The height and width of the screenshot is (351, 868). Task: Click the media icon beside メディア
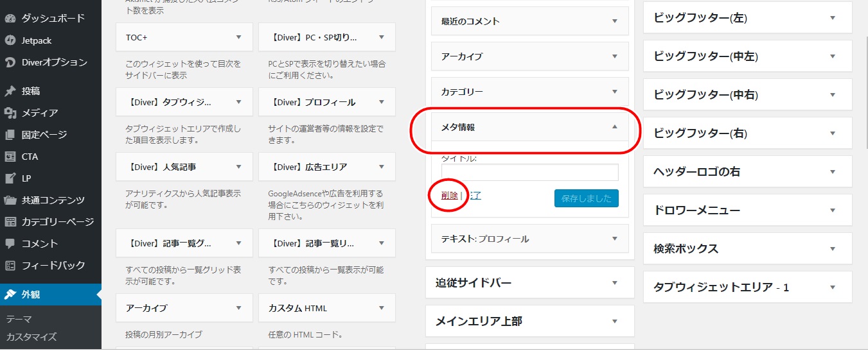(10, 113)
